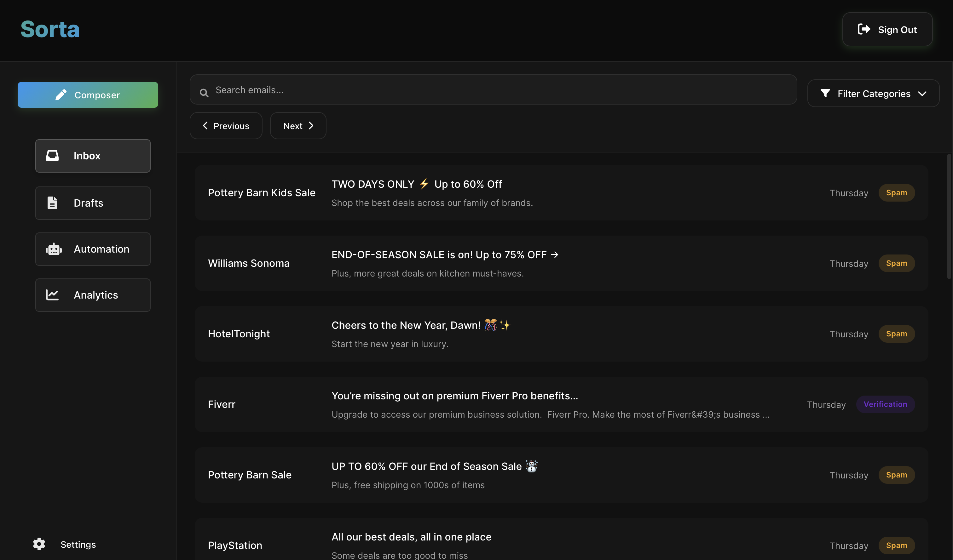This screenshot has height=560, width=953.
Task: Click the email list vertical scrollbar
Action: click(949, 216)
